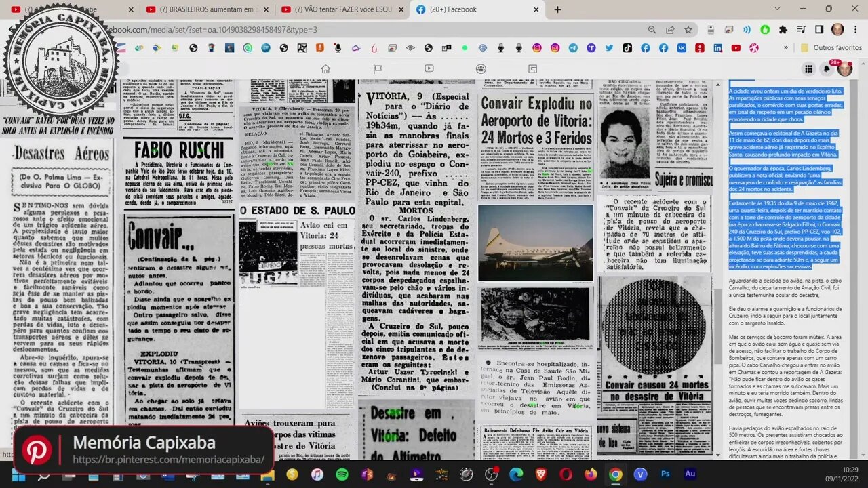This screenshot has height=488, width=868.
Task: Switch to the VÃO tentar FAZER você YouTube tab
Action: pos(343,9)
